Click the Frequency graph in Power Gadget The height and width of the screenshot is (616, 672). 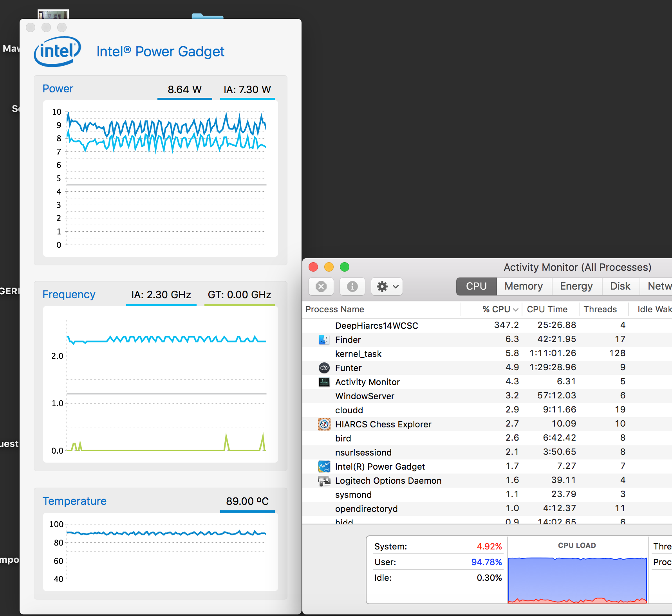161,384
